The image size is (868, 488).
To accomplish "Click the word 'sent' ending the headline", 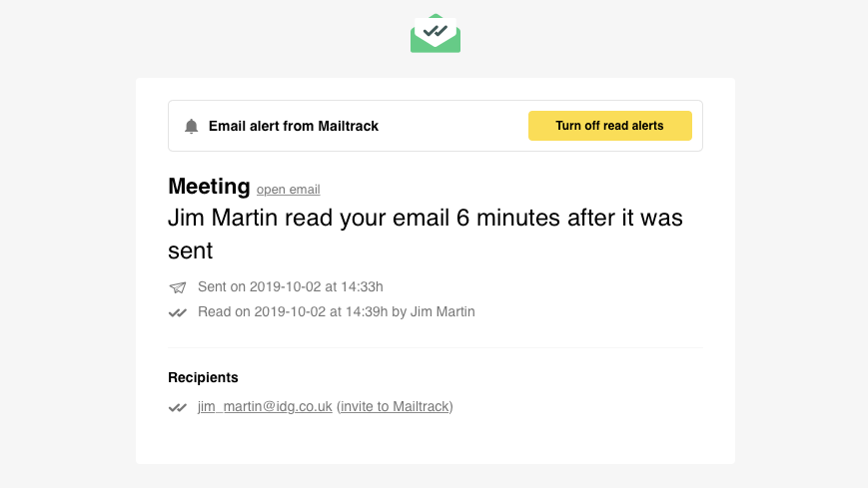I will click(191, 250).
